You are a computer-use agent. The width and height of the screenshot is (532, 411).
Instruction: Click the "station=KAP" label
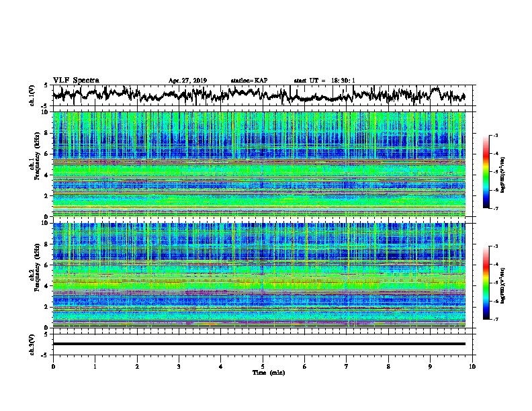[249, 81]
